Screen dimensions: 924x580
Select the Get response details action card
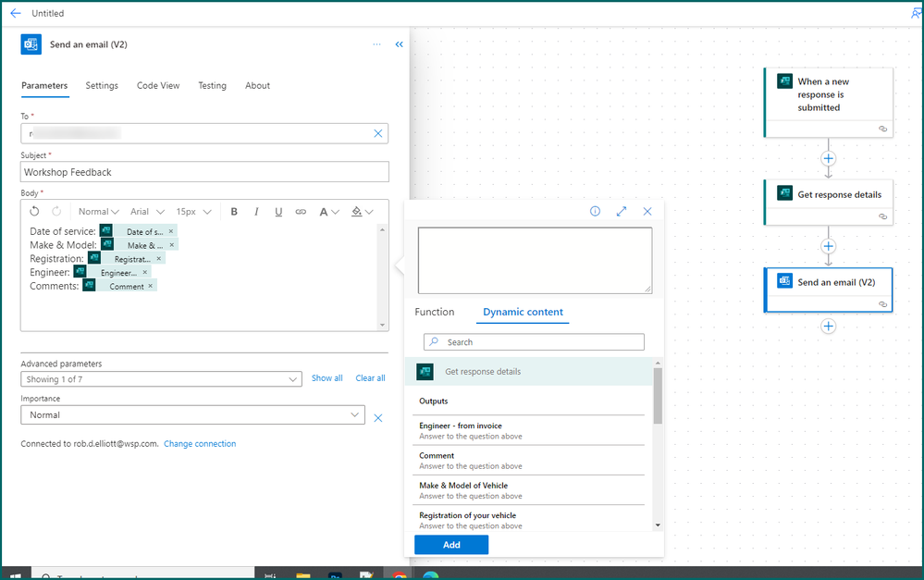point(829,203)
